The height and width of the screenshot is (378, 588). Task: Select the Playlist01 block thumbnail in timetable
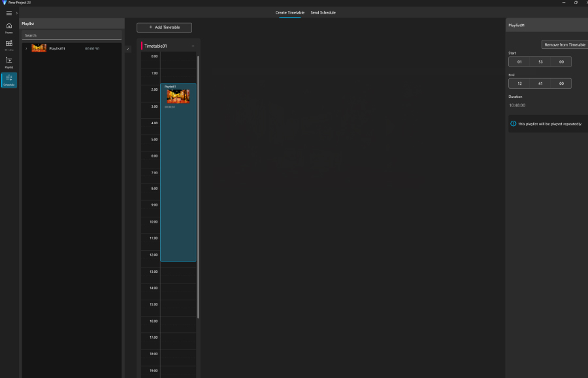[178, 97]
